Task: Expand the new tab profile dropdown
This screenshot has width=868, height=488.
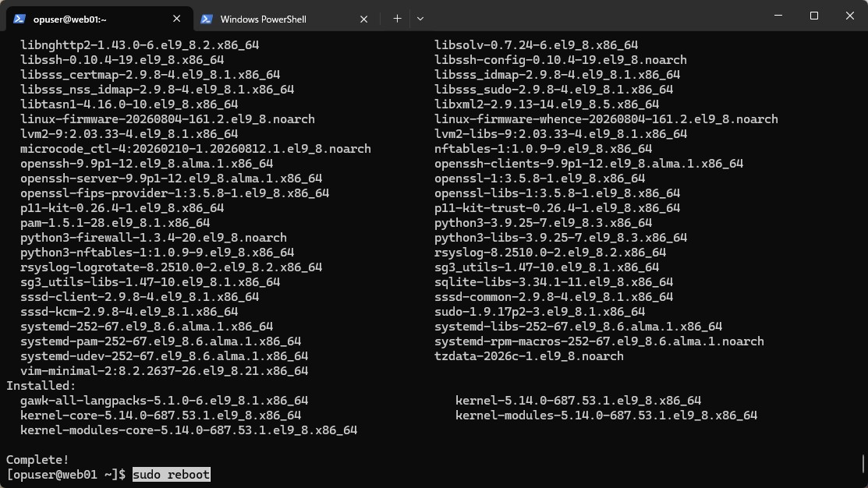Action: coord(420,18)
